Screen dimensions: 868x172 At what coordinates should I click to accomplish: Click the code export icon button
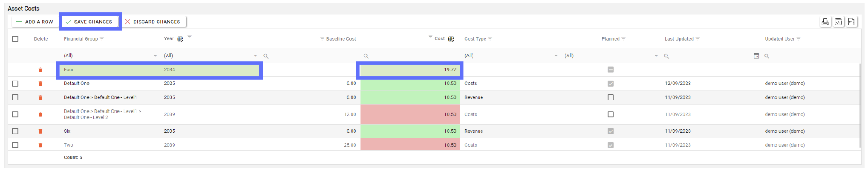point(838,22)
